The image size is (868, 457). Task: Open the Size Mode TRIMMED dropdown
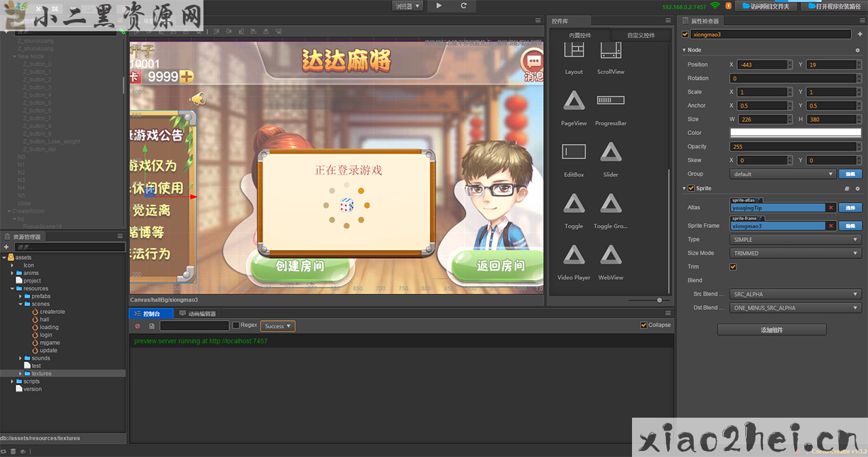(x=795, y=253)
